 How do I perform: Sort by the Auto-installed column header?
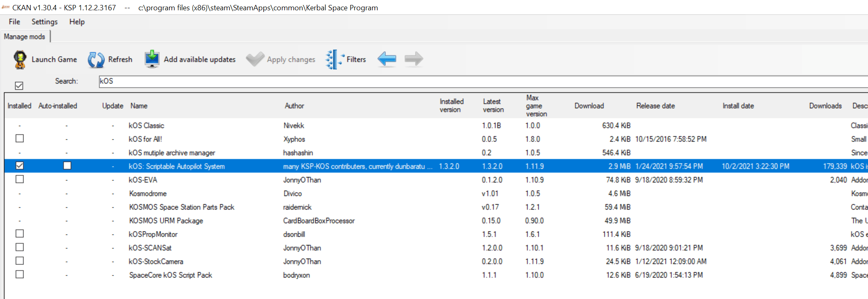click(x=58, y=106)
